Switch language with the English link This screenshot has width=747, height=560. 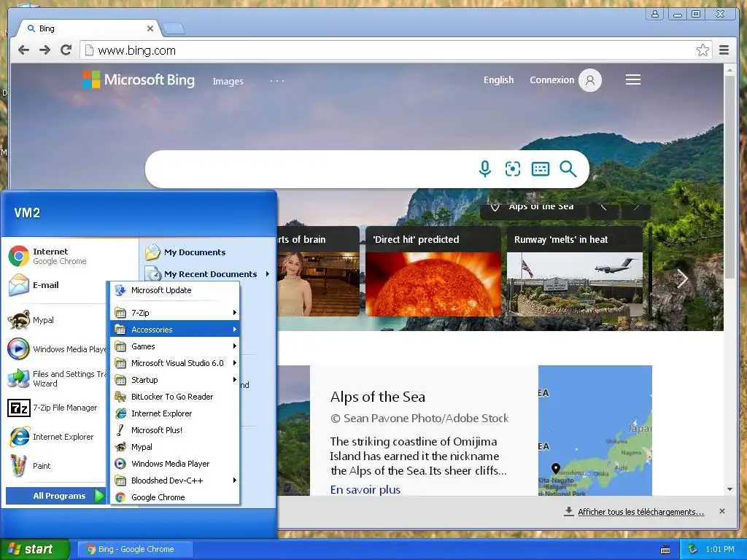(x=498, y=80)
